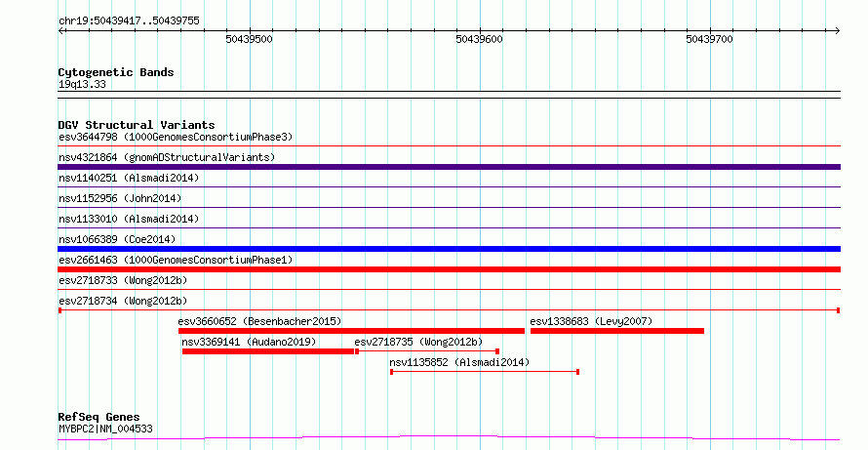Viewport: 868px width, 450px height.
Task: Open variant nsv1133010 (Alsmadi2014) label
Action: pos(129,219)
